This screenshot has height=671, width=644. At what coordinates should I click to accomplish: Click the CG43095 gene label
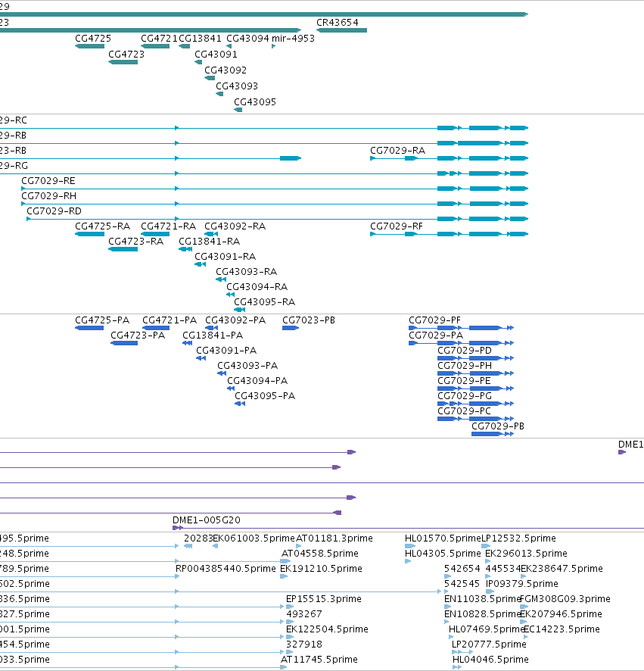[254, 101]
